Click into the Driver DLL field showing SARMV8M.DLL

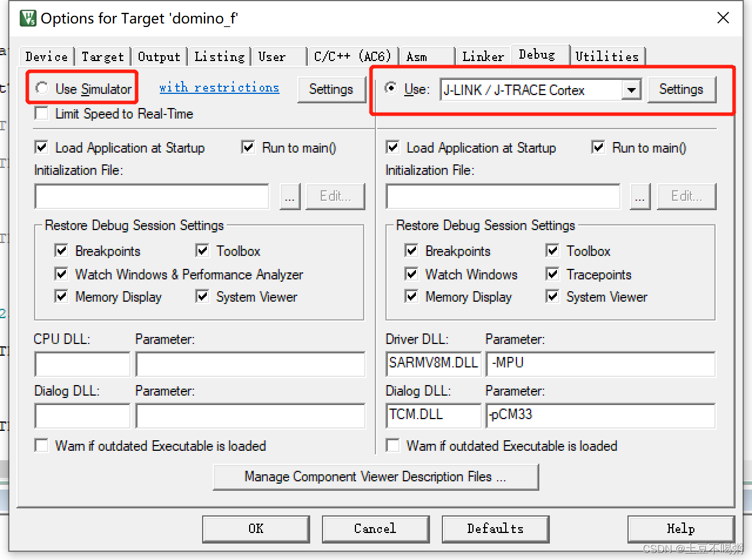tap(433, 363)
